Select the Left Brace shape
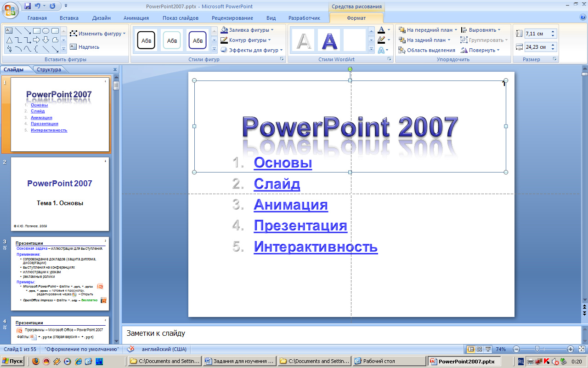This screenshot has height=368, width=588. point(36,49)
